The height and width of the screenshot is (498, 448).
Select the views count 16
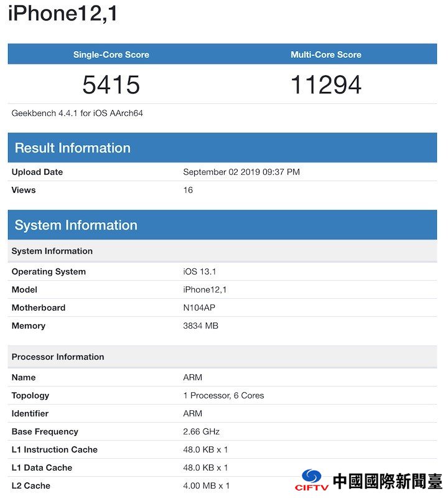tap(188, 190)
